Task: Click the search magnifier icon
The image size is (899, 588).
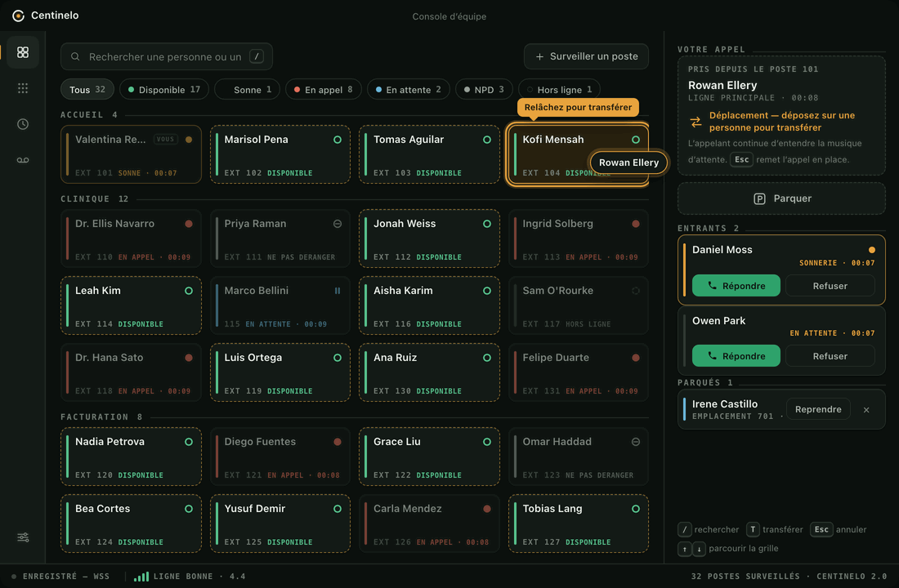Action: (75, 56)
